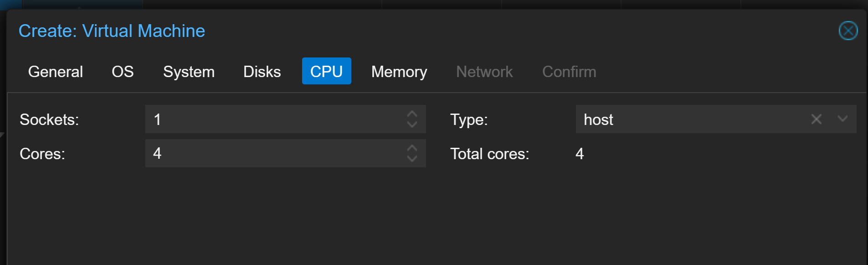
Task: Jump to the Confirm tab
Action: pyautogui.click(x=569, y=72)
